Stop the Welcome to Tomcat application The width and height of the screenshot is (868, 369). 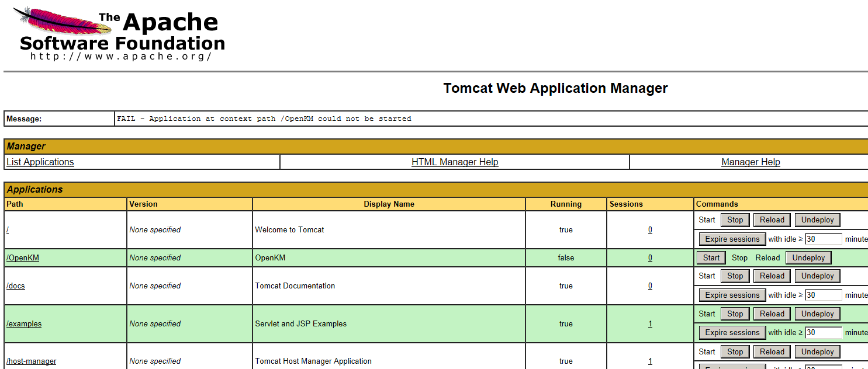click(x=735, y=220)
